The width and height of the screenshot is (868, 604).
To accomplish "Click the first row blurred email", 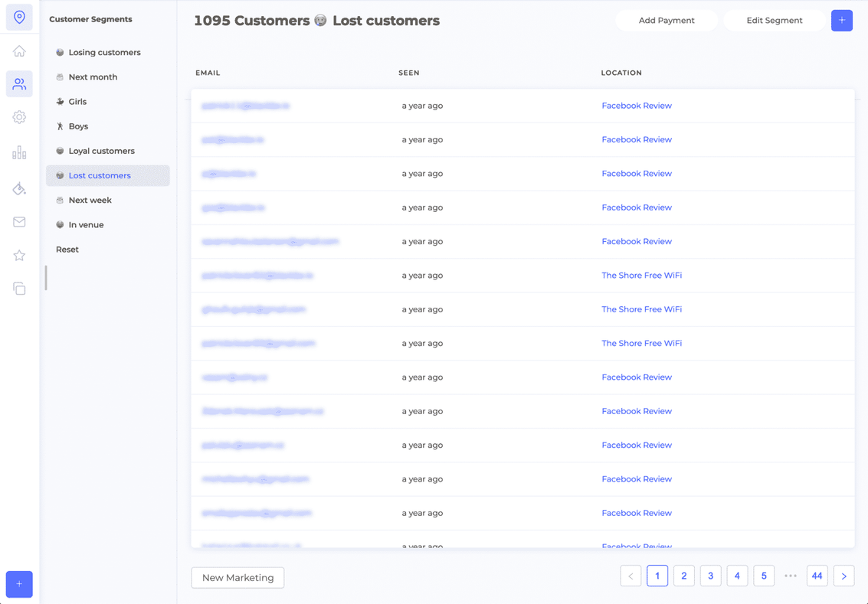I will pyautogui.click(x=245, y=106).
